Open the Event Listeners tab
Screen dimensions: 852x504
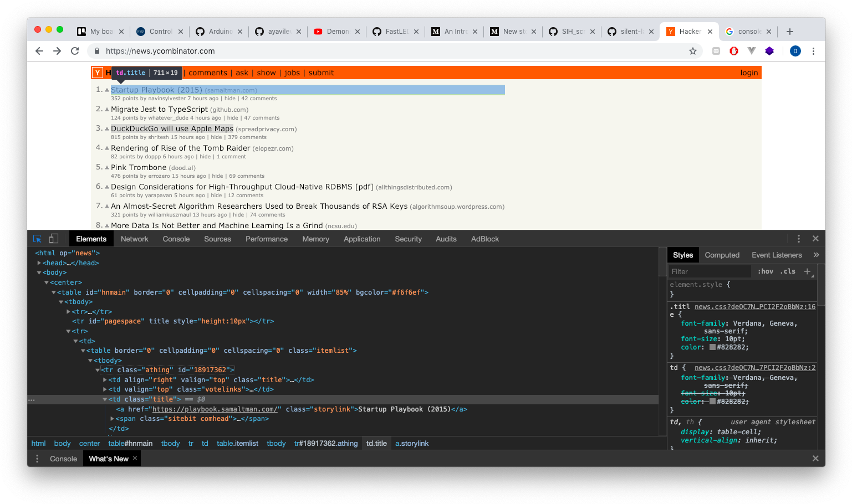[x=777, y=255]
